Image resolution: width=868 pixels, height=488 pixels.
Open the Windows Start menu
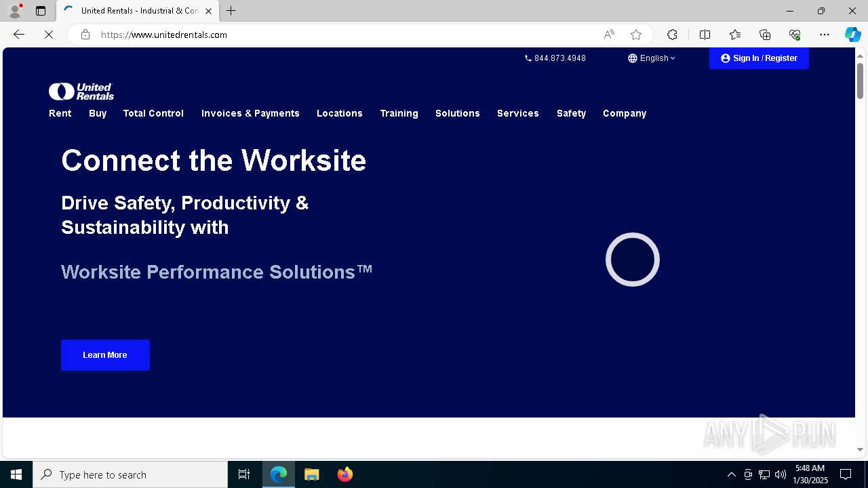(16, 474)
